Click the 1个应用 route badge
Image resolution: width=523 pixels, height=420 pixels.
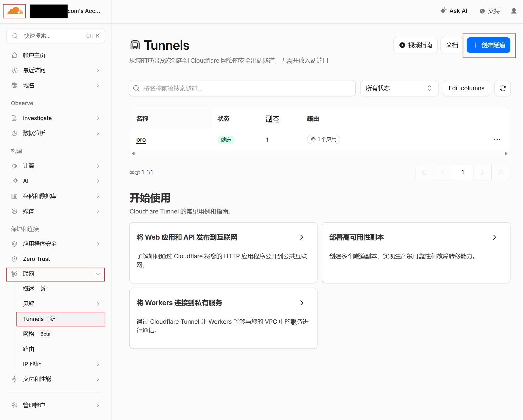click(323, 139)
